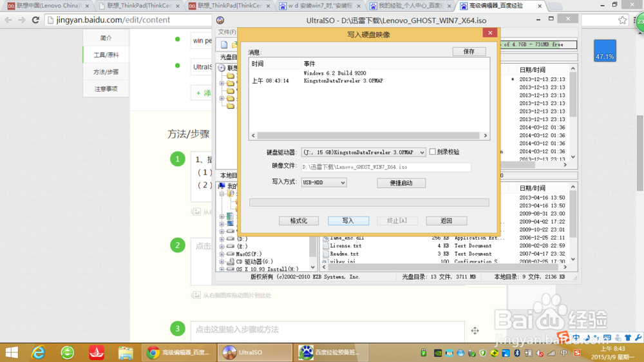Click the browser reload icon

pyautogui.click(x=35, y=20)
